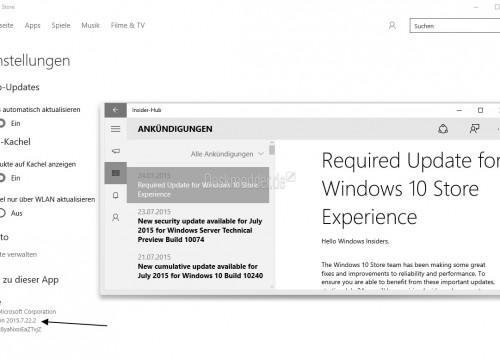Click the Suchen search field
500x360 pixels.
[x=455, y=26]
